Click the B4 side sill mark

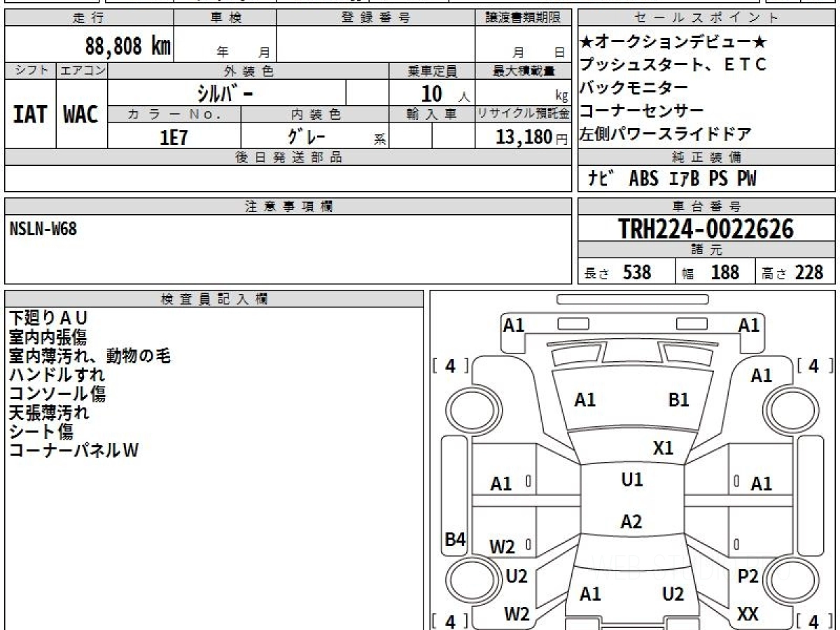click(x=456, y=539)
